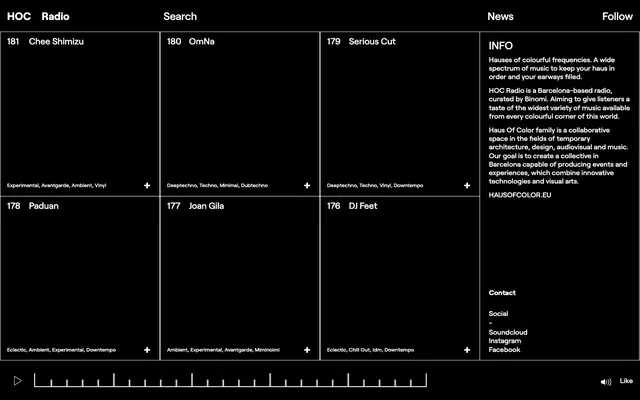Screen dimensions: 640x400
Task: Click the play button in the player bar
Action: pos(17,381)
